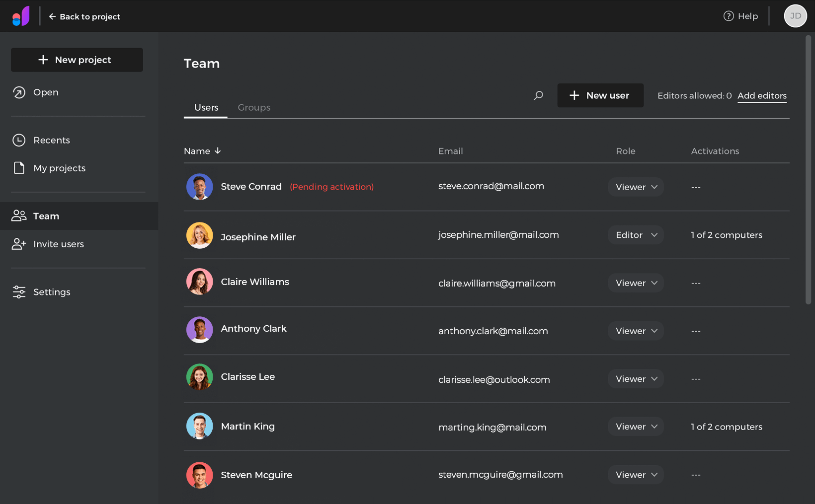Viewport: 815px width, 504px height.
Task: Click the Name column sort arrow
Action: (218, 150)
